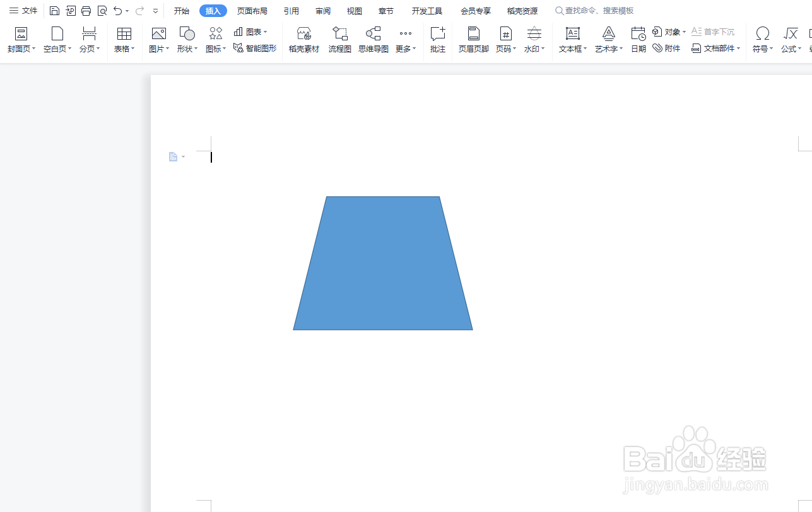Open the 艺术字 word art gallery
This screenshot has height=512, width=812.
[609, 40]
